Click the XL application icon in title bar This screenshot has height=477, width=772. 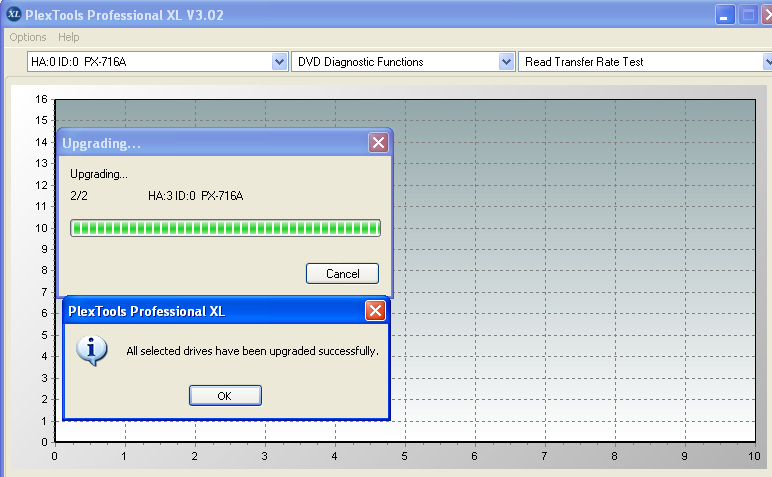13,14
